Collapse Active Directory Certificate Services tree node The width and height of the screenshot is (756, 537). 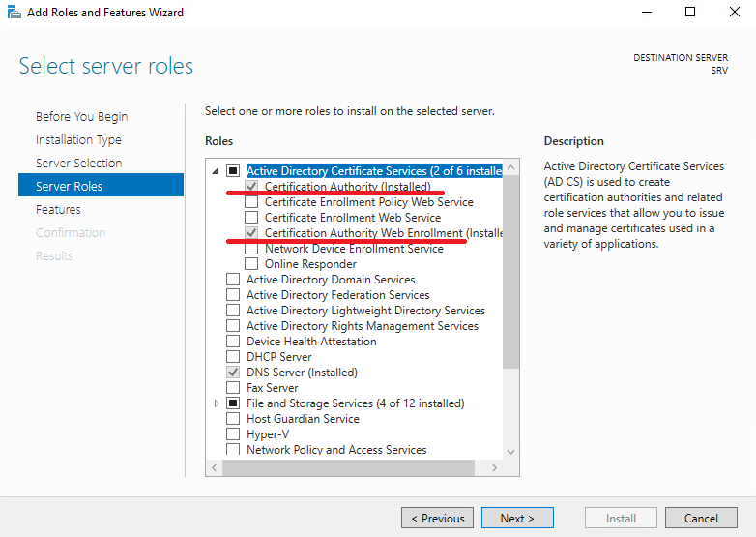click(x=216, y=171)
